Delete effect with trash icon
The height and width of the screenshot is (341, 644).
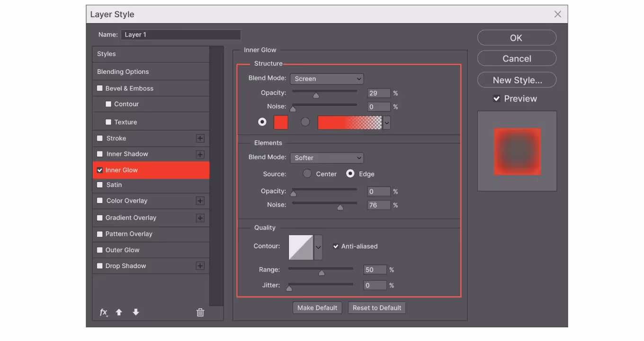(200, 312)
